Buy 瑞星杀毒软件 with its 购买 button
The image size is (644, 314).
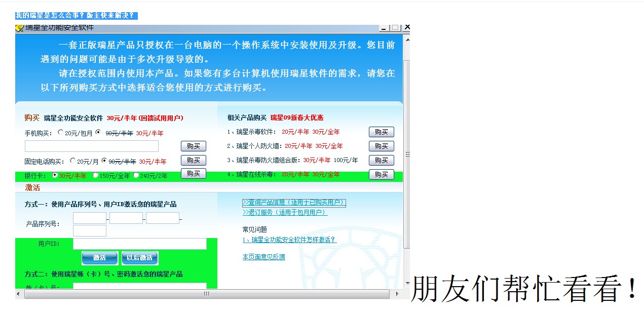tap(382, 132)
